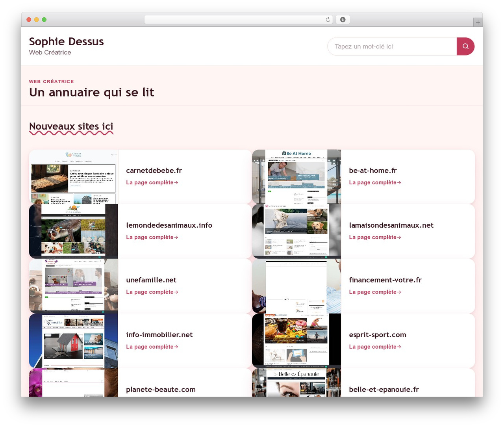This screenshot has height=427, width=504.
Task: Click 'La page complète' under carnetdebebe.fr
Action: point(152,182)
